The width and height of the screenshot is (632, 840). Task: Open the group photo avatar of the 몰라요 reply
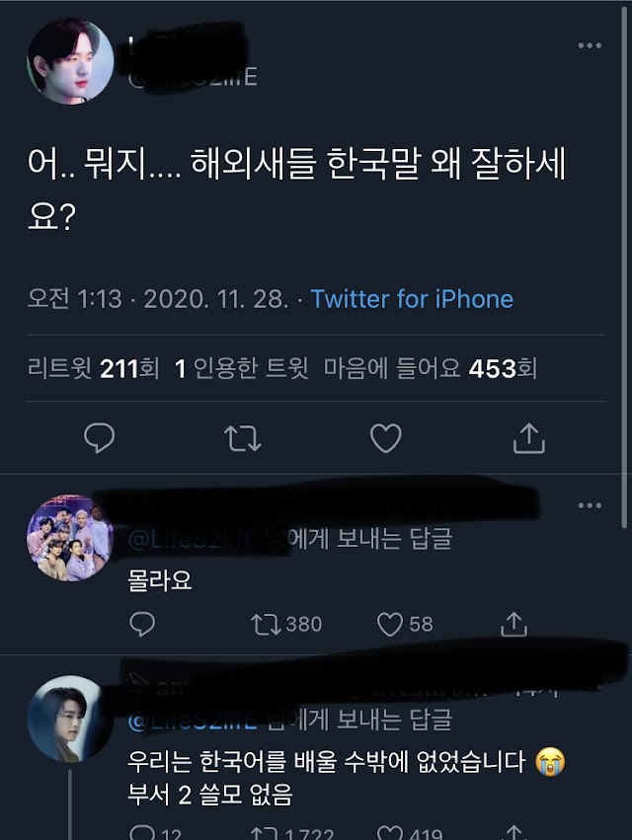click(x=70, y=538)
